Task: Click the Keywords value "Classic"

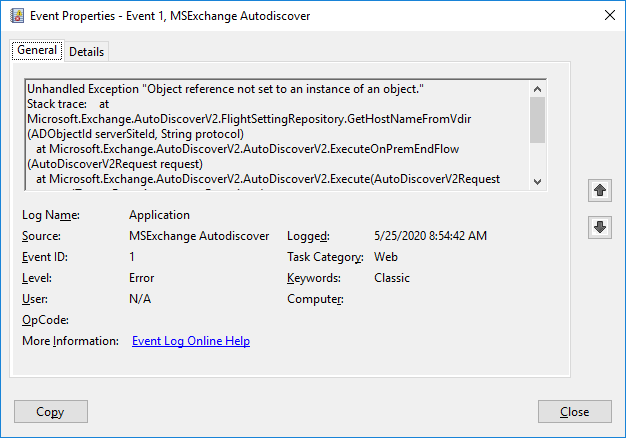Action: tap(392, 278)
